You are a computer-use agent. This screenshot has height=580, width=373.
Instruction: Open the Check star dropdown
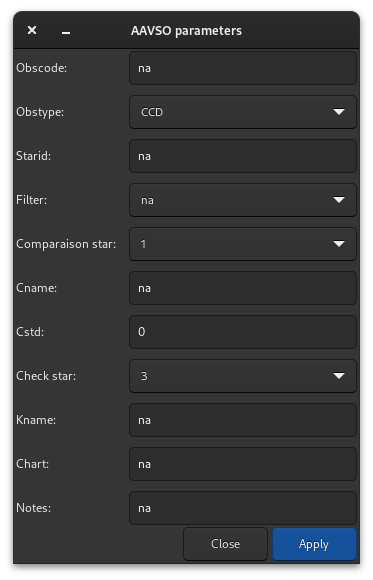tap(243, 376)
